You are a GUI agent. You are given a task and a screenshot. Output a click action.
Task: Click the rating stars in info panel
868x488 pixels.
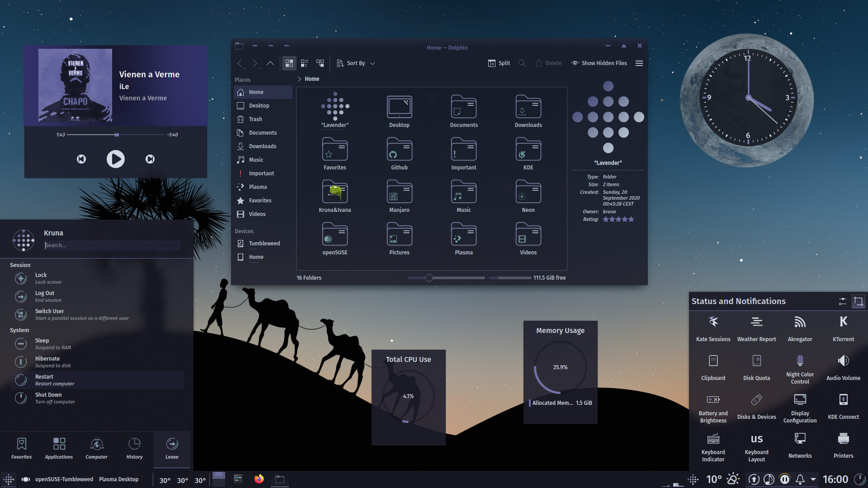[618, 220]
